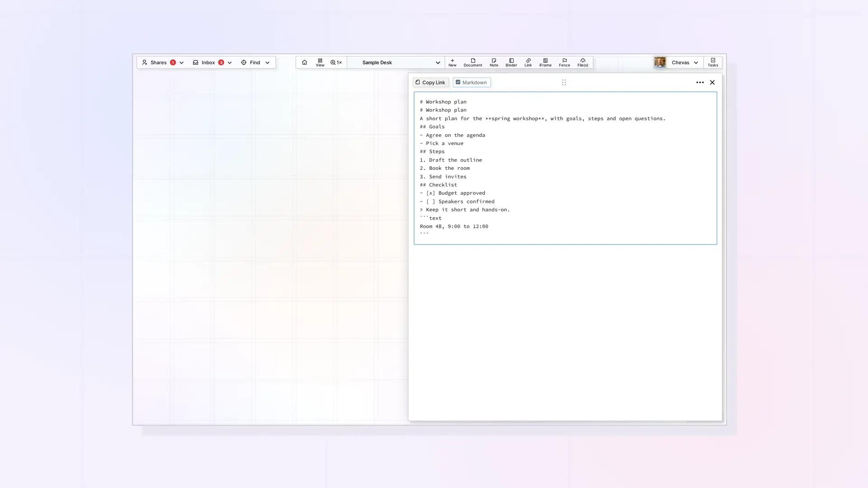Image resolution: width=868 pixels, height=488 pixels.
Task: Click the '- Pick a venue' line
Action: click(441, 143)
